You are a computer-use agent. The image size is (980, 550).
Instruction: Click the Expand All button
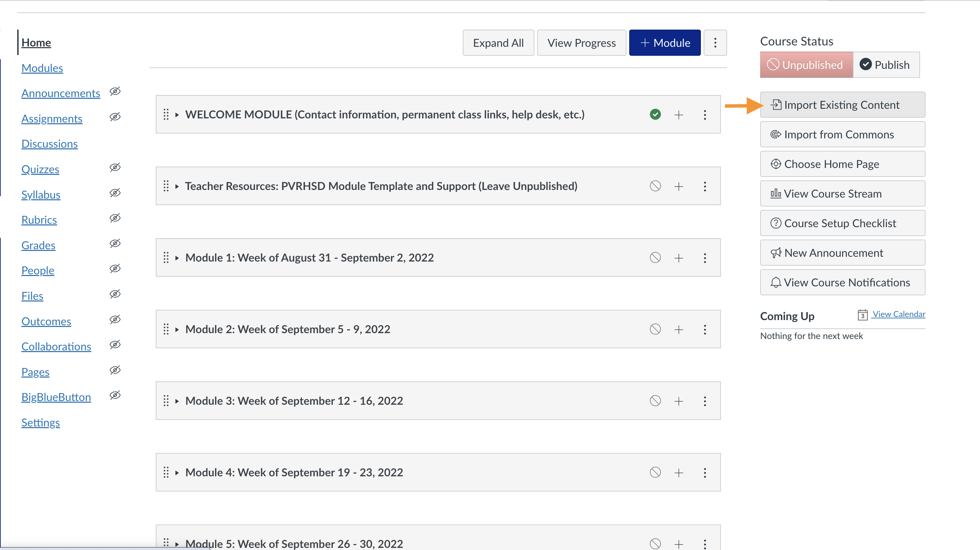click(498, 43)
